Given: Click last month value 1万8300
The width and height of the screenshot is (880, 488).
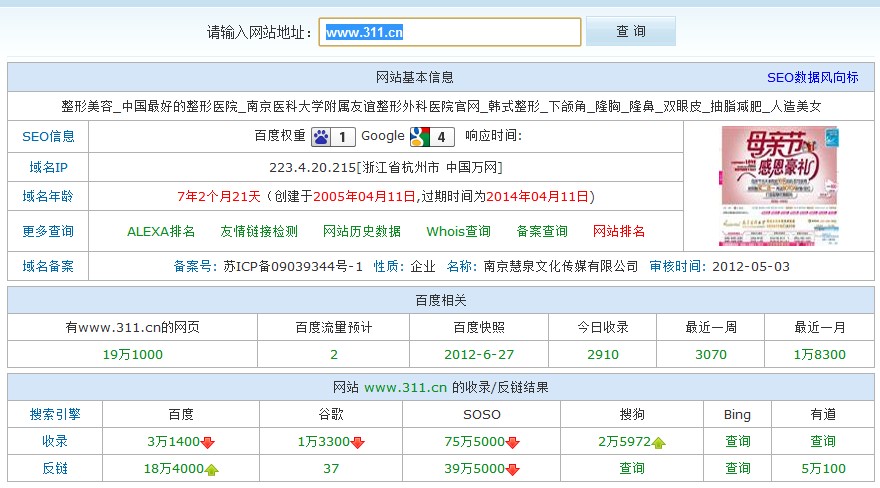Looking at the screenshot, I should (819, 355).
